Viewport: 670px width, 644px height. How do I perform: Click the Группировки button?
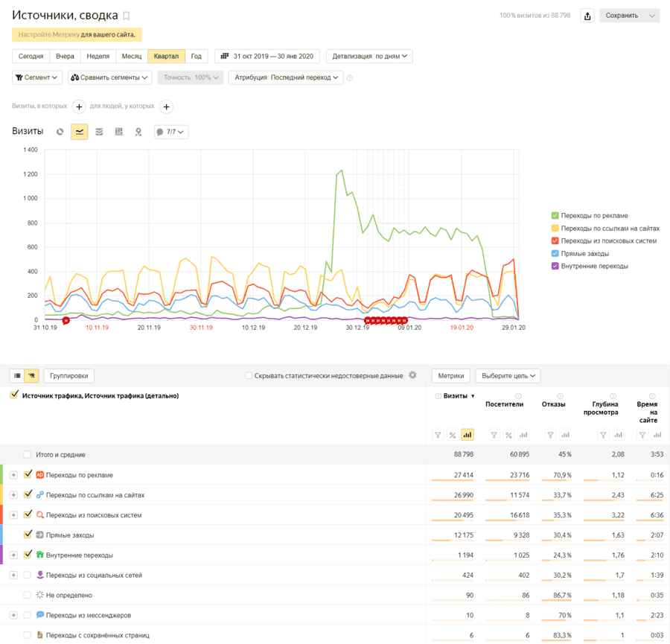[69, 376]
